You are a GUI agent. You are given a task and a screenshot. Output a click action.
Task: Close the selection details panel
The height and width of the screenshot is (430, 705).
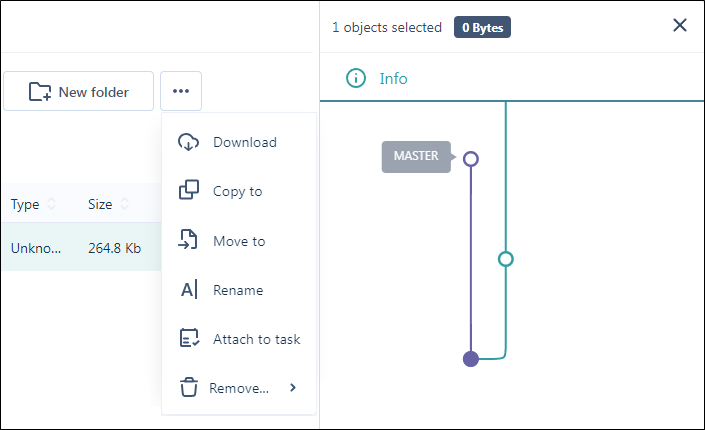point(680,25)
